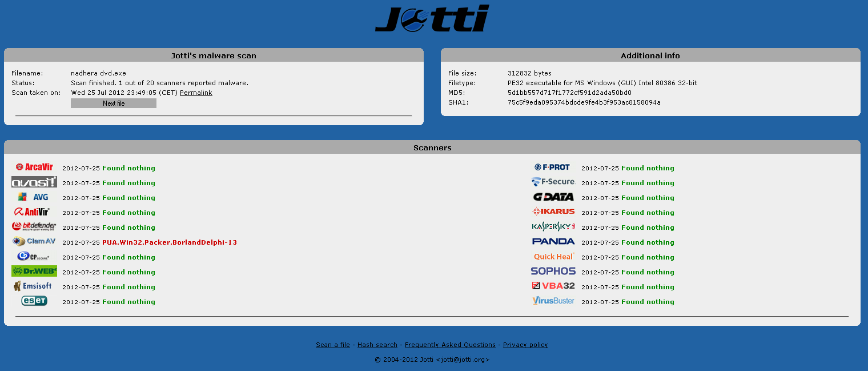
Task: Click the 2012-07-25 date beside ClamAV
Action: tap(81, 242)
